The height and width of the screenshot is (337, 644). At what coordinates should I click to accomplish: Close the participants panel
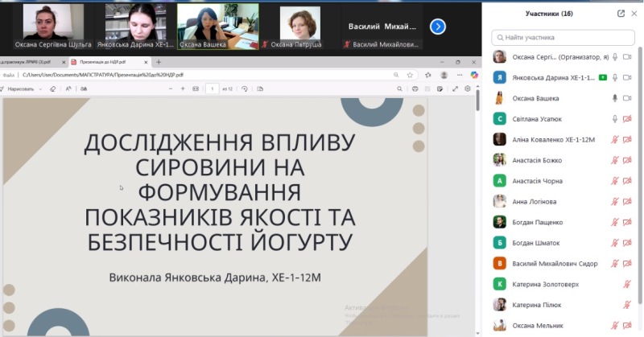pos(634,14)
